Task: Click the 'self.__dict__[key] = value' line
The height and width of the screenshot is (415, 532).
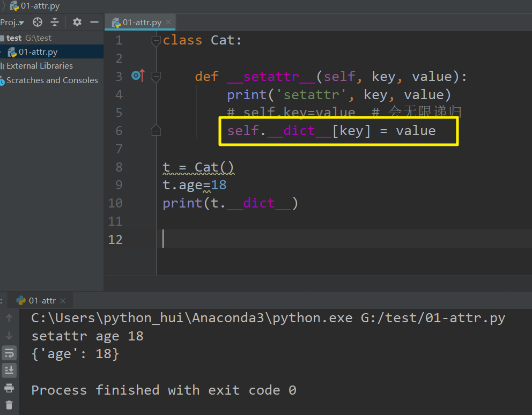Action: coord(331,131)
